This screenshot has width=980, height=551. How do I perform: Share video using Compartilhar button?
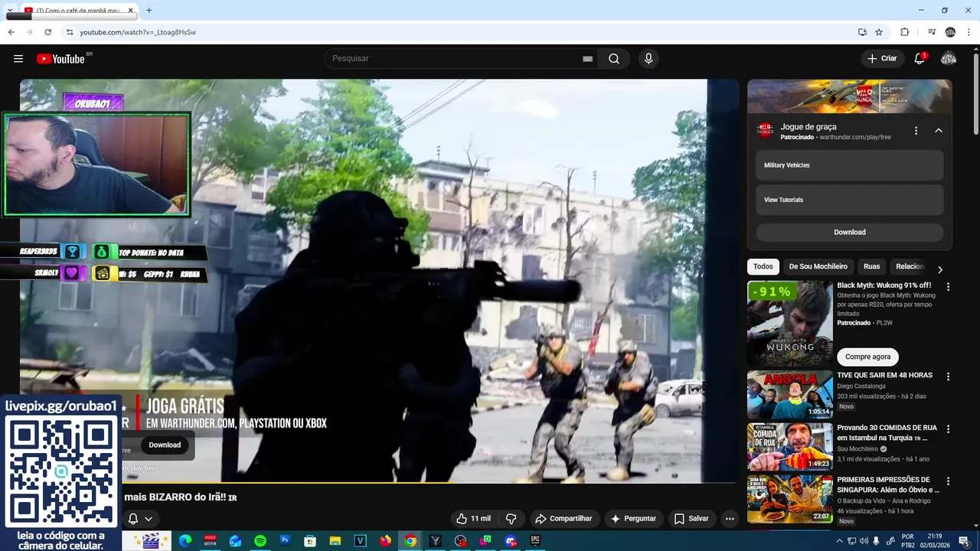point(563,519)
